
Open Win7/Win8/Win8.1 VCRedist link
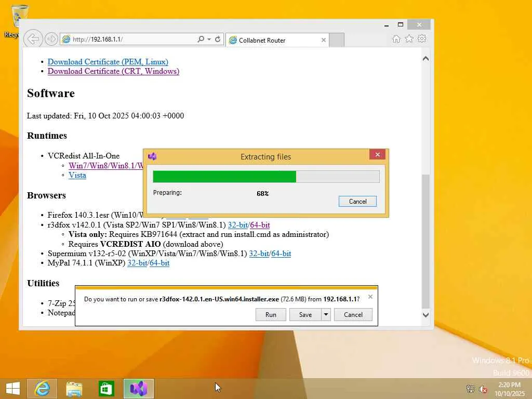(106, 166)
